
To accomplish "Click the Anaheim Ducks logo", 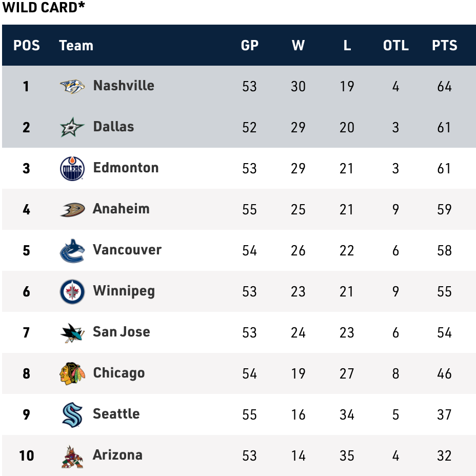I will point(72,209).
